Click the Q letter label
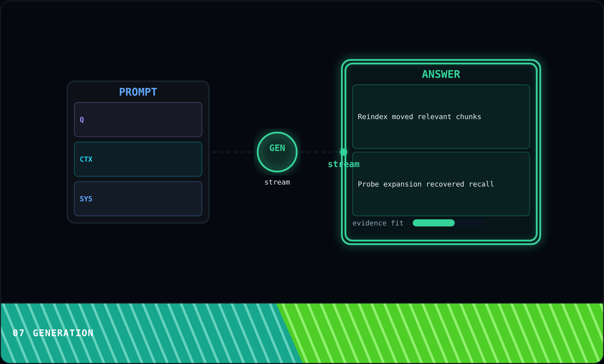Image resolution: width=604 pixels, height=364 pixels. (82, 120)
